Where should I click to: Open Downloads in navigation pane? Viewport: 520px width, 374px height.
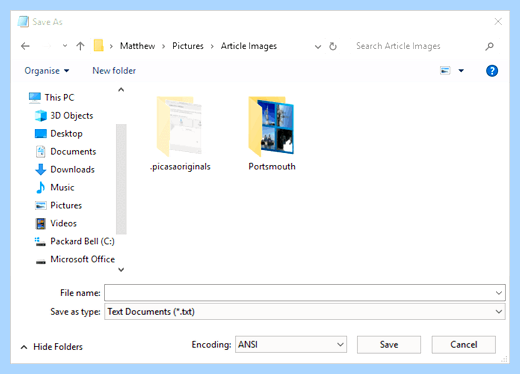(72, 170)
